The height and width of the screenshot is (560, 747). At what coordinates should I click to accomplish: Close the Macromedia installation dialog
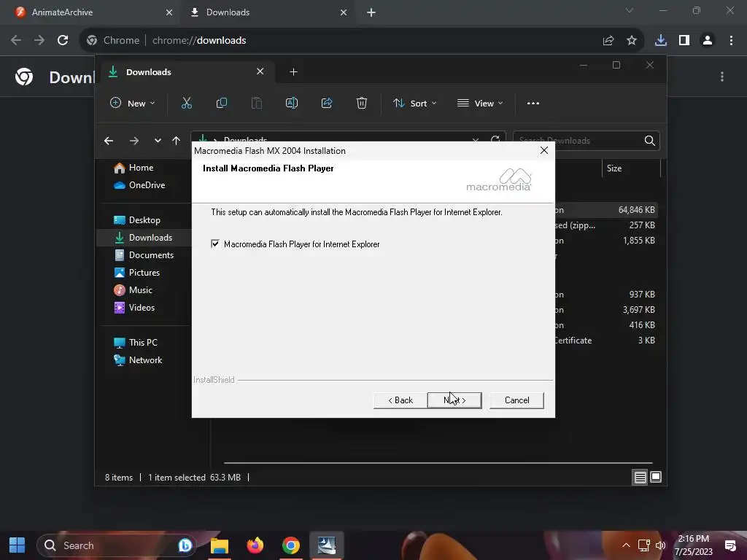544,150
